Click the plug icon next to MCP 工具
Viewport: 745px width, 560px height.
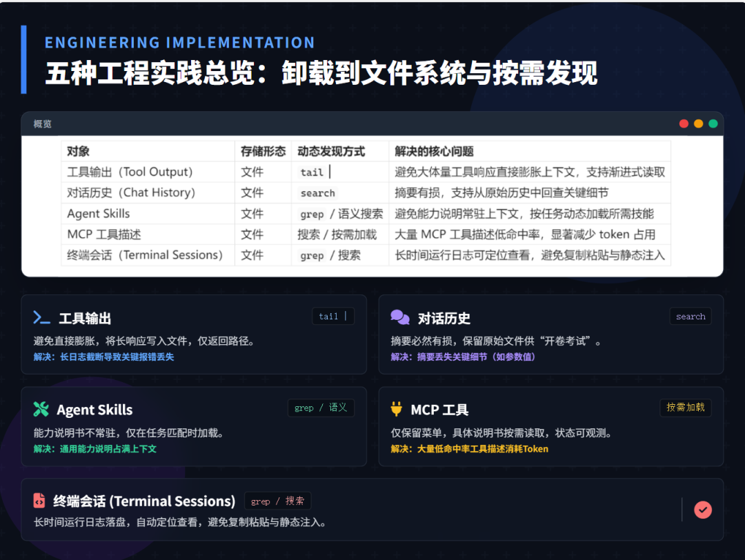coord(397,408)
